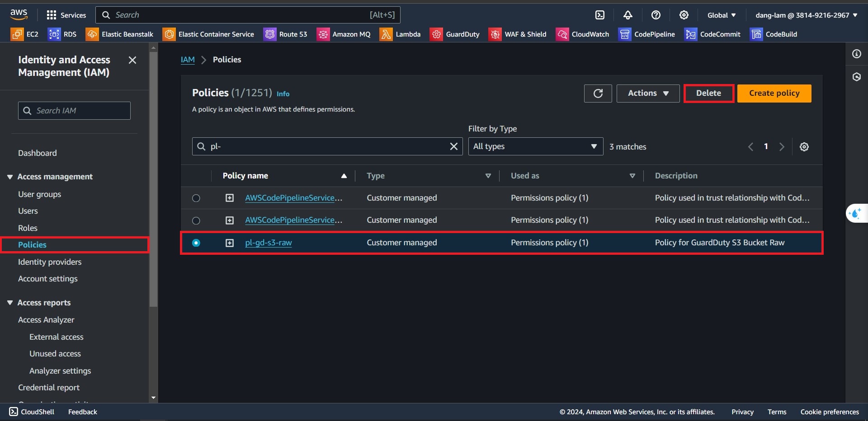868x421 pixels.
Task: Open the table preferences gear icon
Action: pyautogui.click(x=804, y=147)
